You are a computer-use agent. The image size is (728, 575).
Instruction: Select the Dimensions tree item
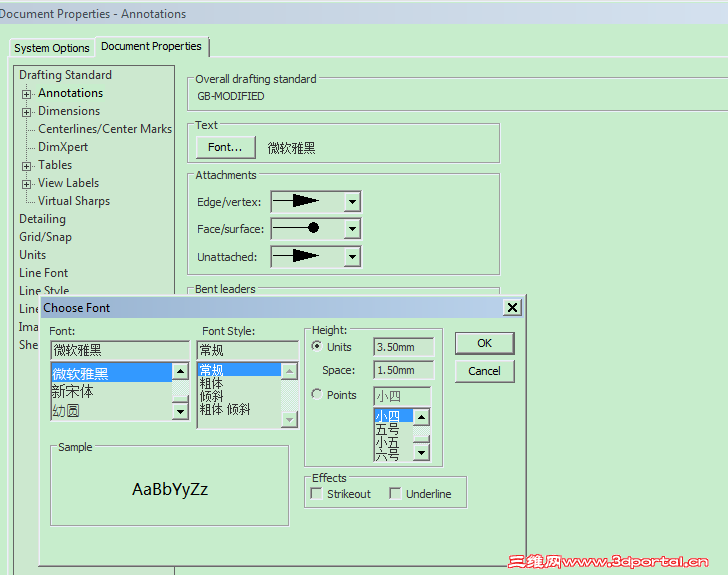(69, 111)
